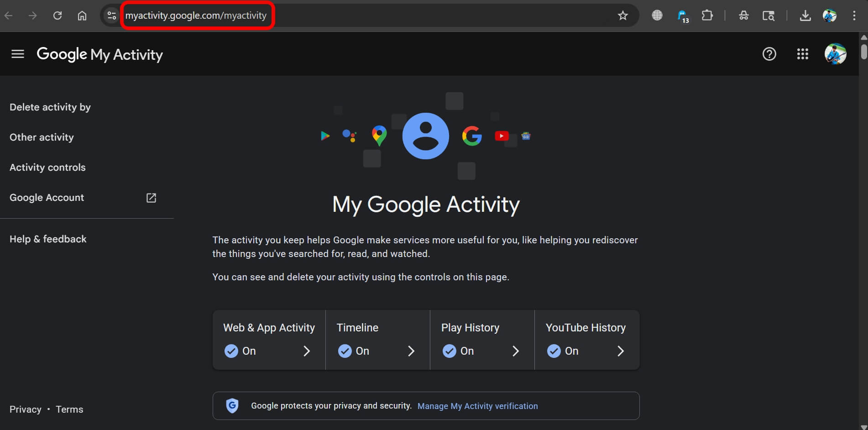Screen dimensions: 868x430
Task: Open the Terms link
Action: (69, 409)
